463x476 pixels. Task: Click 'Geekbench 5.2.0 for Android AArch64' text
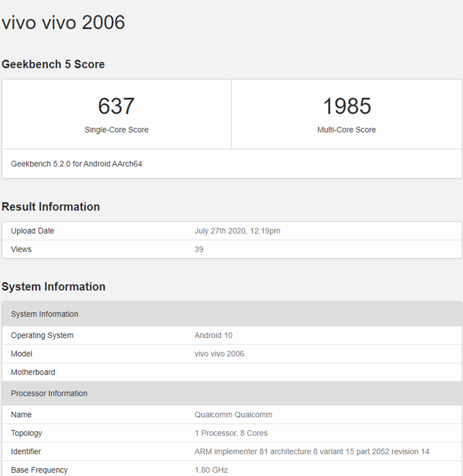click(x=76, y=164)
